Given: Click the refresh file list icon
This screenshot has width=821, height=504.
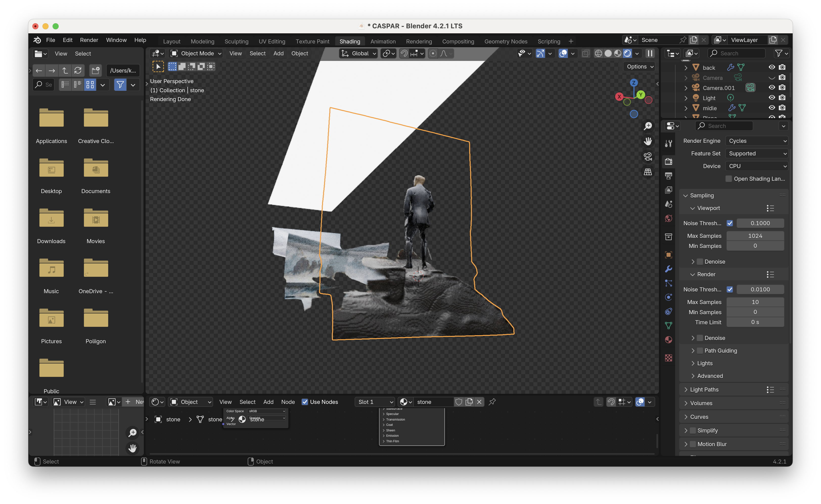Looking at the screenshot, I should pos(78,70).
